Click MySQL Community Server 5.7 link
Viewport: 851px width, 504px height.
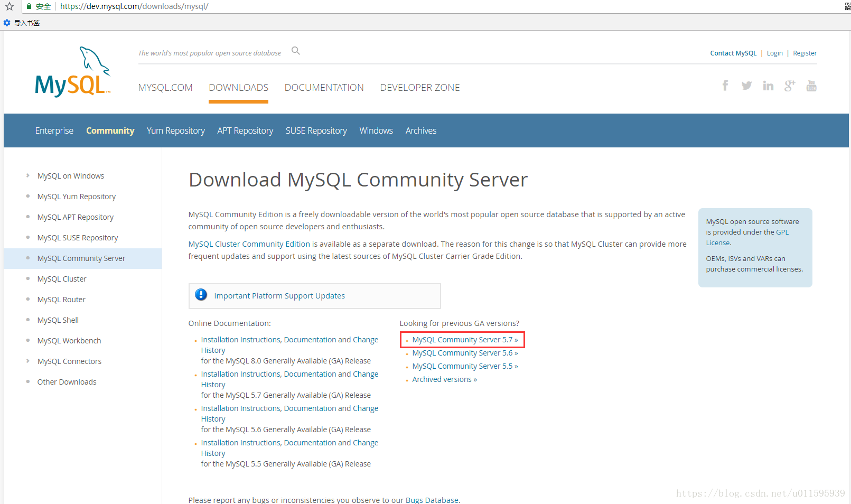pyautogui.click(x=465, y=340)
